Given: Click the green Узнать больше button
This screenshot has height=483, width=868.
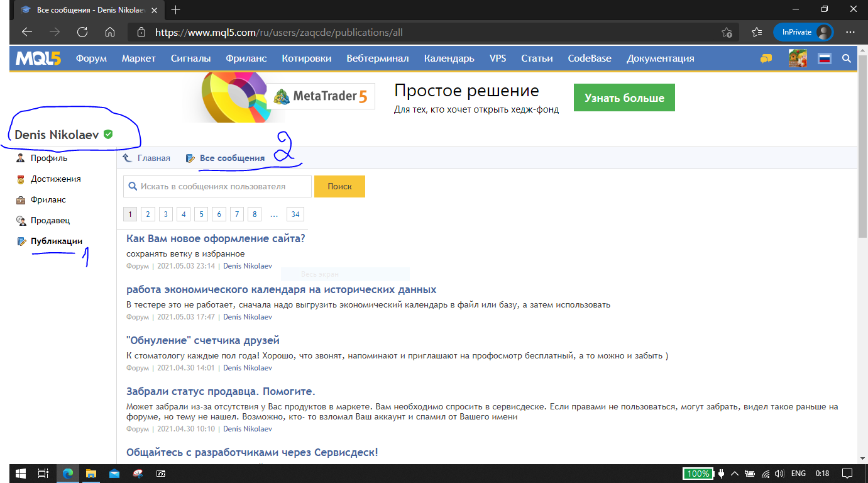Looking at the screenshot, I should (624, 98).
